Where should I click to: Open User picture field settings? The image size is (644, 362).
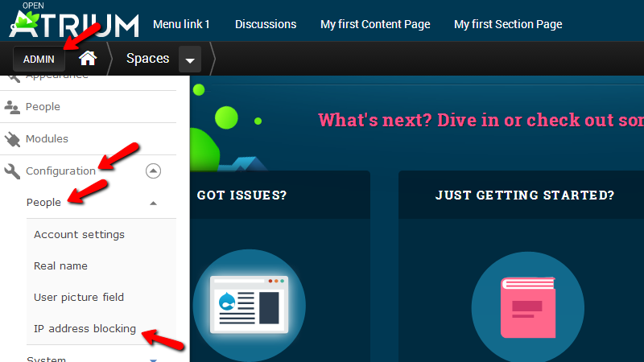[79, 298]
